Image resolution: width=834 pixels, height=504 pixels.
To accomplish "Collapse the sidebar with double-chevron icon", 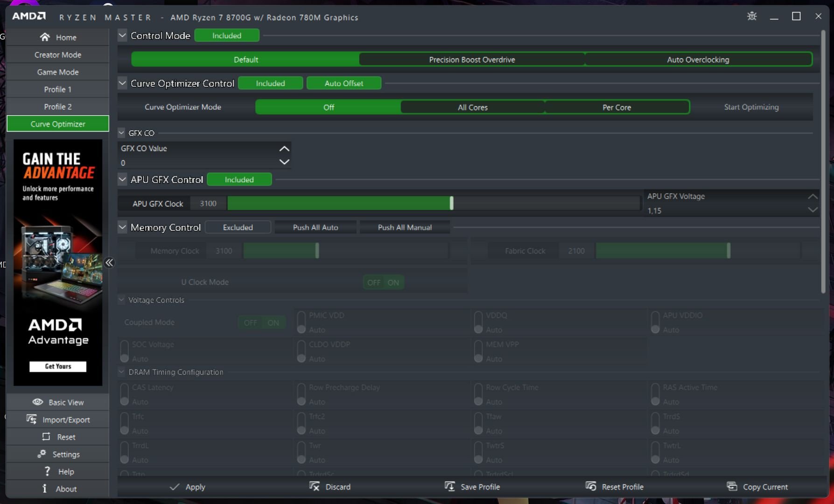I will [x=109, y=263].
